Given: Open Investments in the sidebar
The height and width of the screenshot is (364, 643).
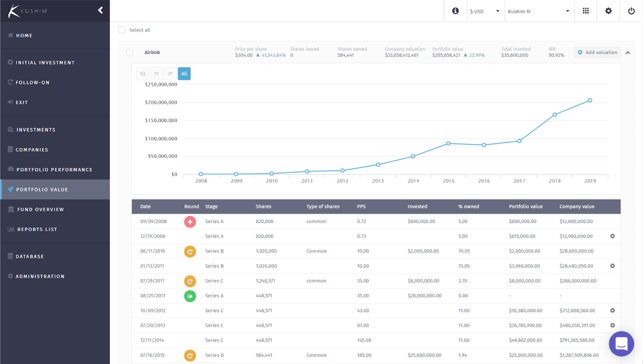Looking at the screenshot, I should [x=55, y=129].
